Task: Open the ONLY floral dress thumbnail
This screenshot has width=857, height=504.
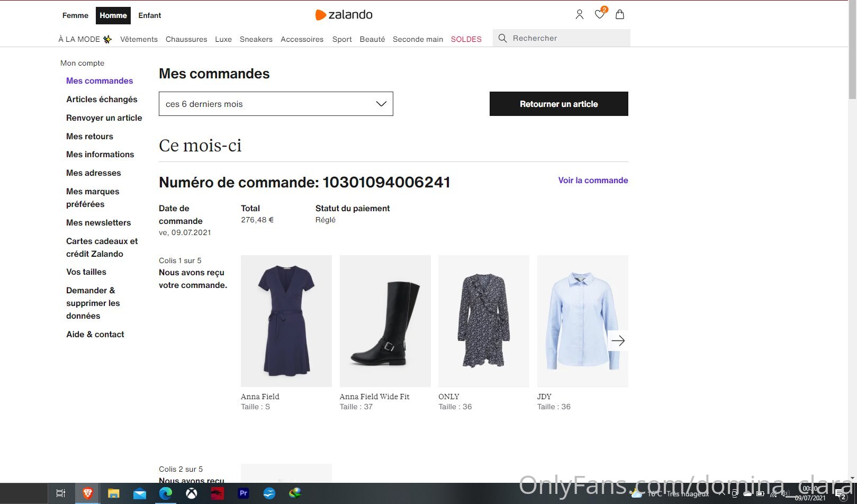Action: coord(484,321)
